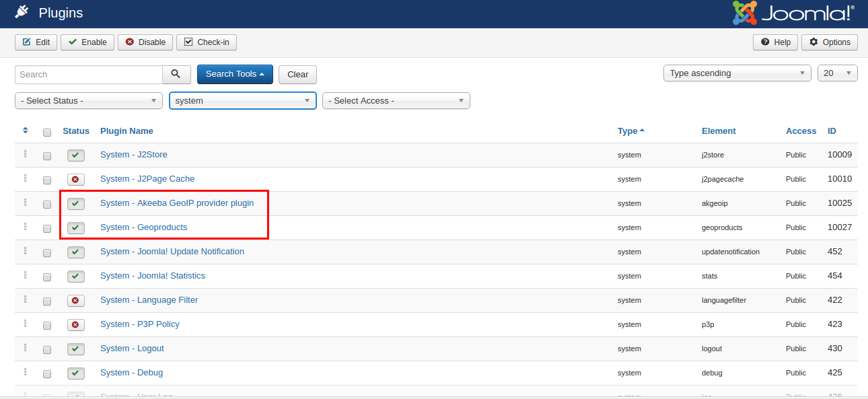Sort by ID column header
The width and height of the screenshot is (868, 399).
tap(832, 131)
